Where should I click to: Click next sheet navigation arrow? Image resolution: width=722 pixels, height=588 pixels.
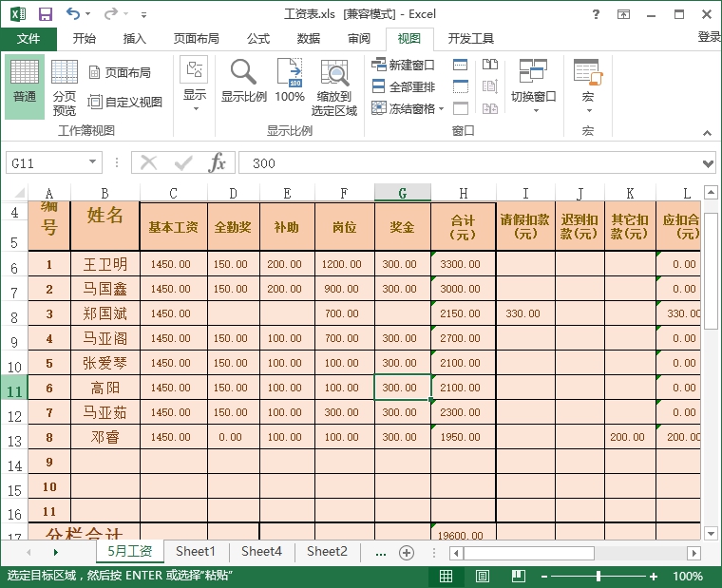pyautogui.click(x=56, y=552)
